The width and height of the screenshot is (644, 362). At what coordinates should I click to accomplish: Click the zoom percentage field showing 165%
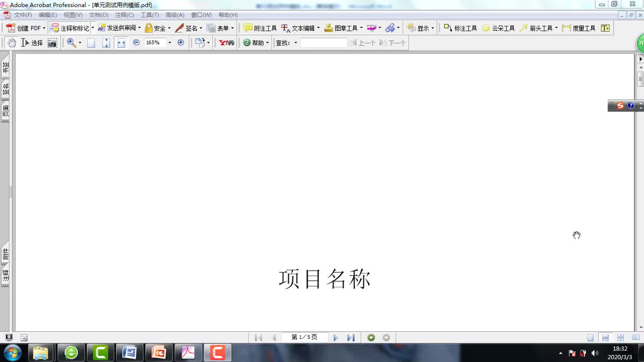[x=155, y=43]
